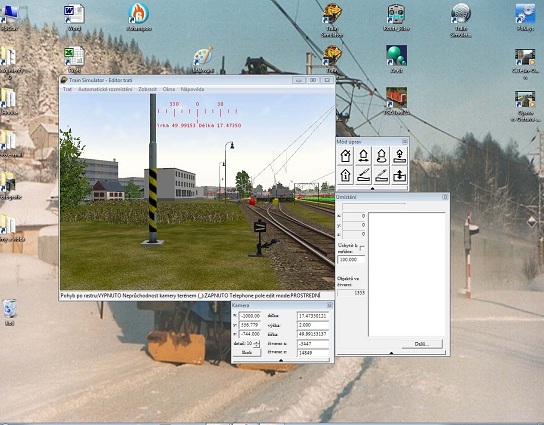544x425 pixels.
Task: Open the Automatické rozmístění menu
Action: pyautogui.click(x=105, y=89)
